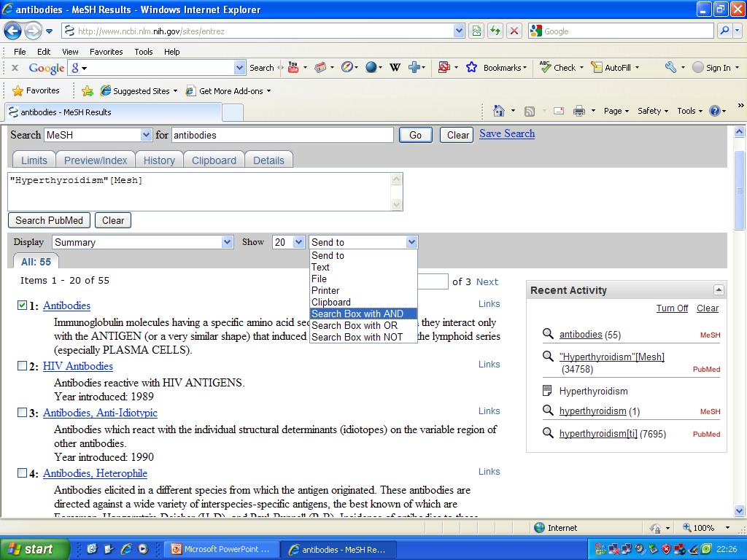Click the media player quick launch icon
Screen dimensions: 747x560
pos(143,549)
